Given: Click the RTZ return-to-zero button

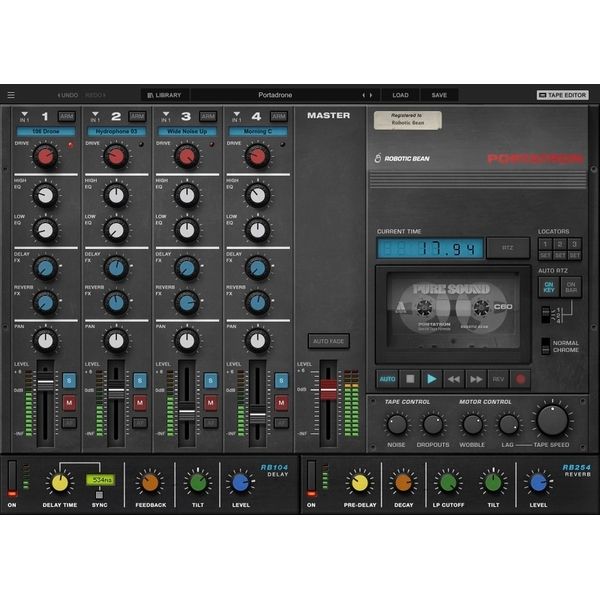Looking at the screenshot, I should 508,248.
